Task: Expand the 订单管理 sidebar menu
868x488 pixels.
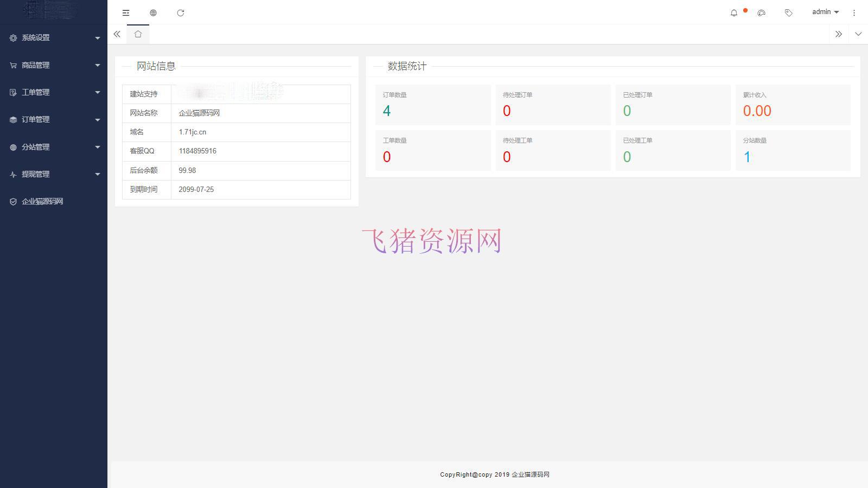Action: [54, 119]
